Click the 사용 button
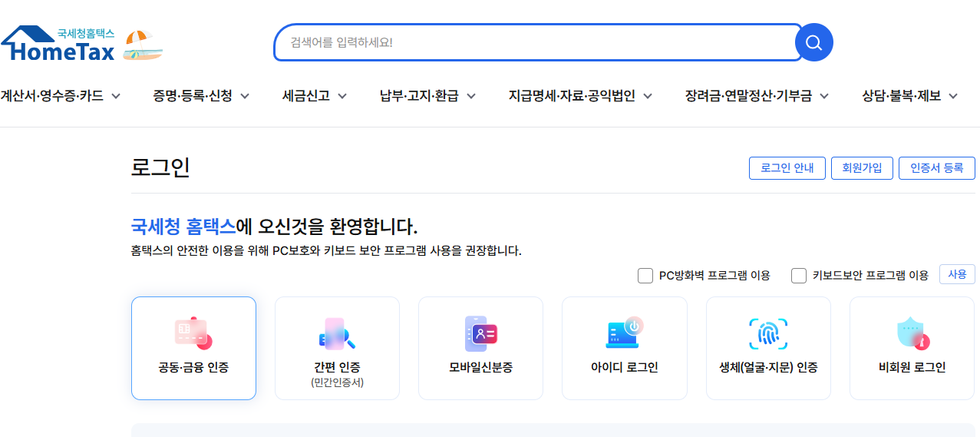 [x=957, y=274]
